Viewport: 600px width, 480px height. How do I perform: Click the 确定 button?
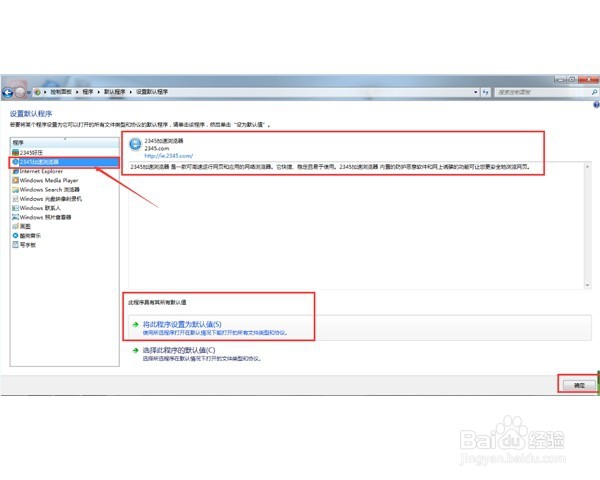[x=579, y=385]
